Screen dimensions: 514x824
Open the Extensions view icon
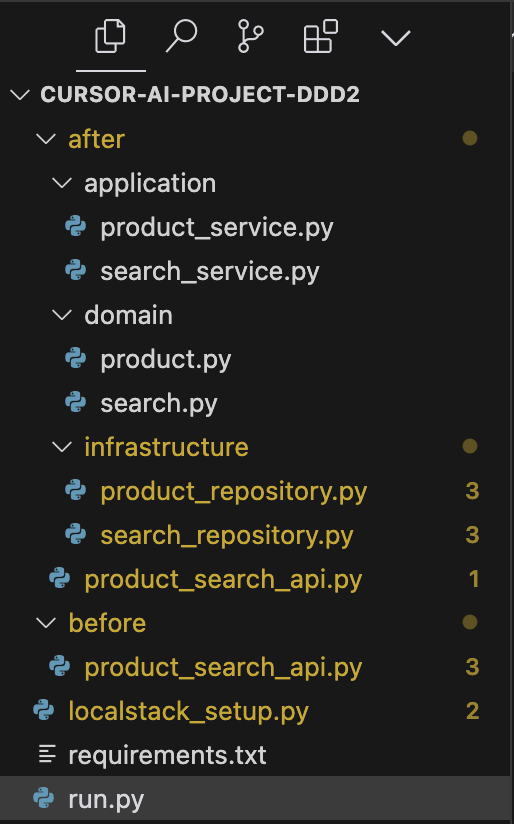pyautogui.click(x=321, y=36)
